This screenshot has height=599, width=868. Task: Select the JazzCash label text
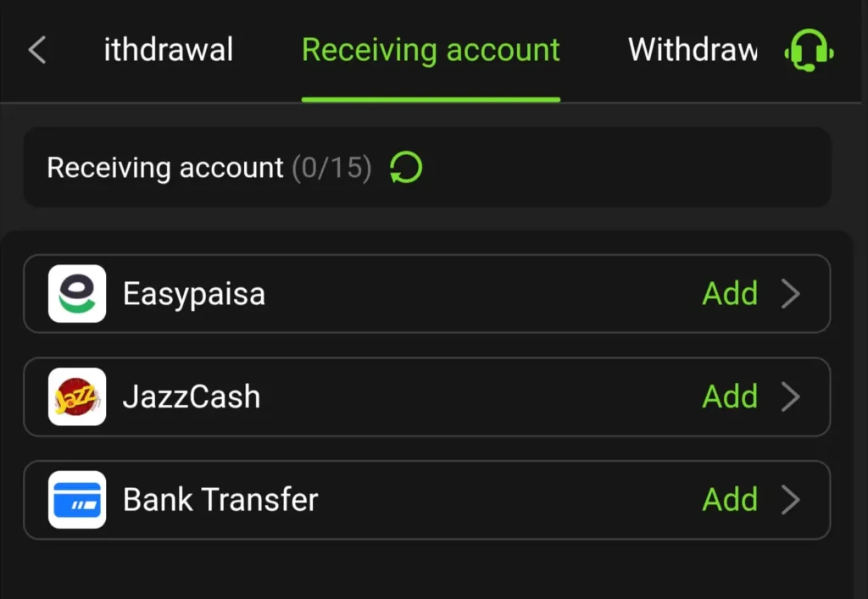(192, 397)
